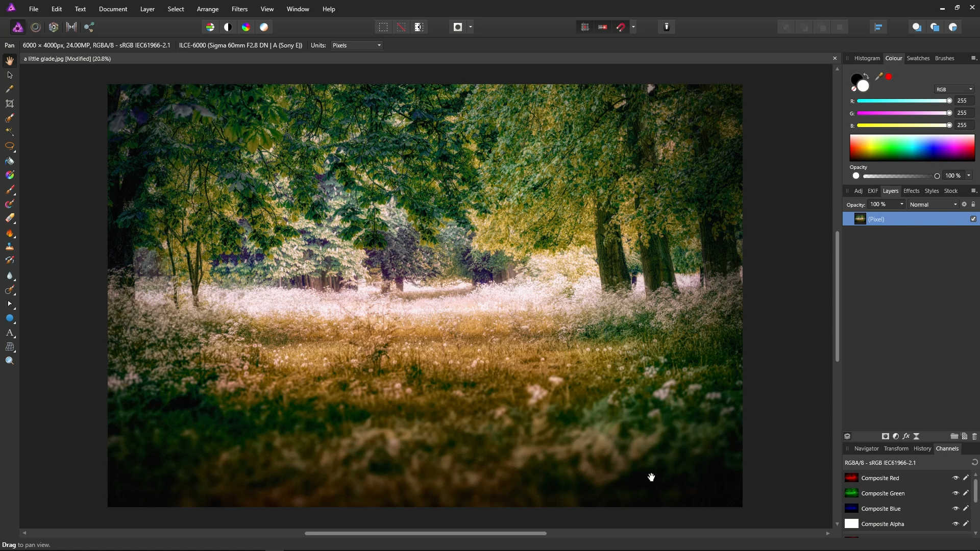Switch to the History tab
The height and width of the screenshot is (551, 980).
pos(922,448)
